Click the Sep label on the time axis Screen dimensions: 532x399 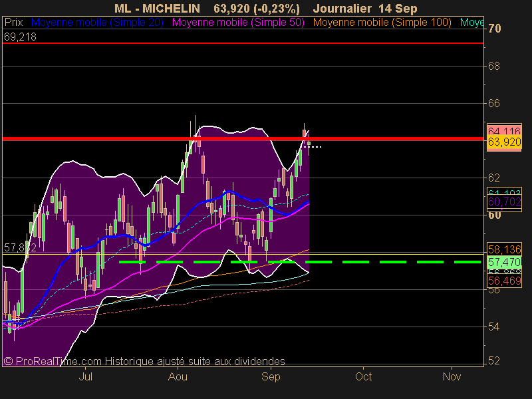coord(271,376)
